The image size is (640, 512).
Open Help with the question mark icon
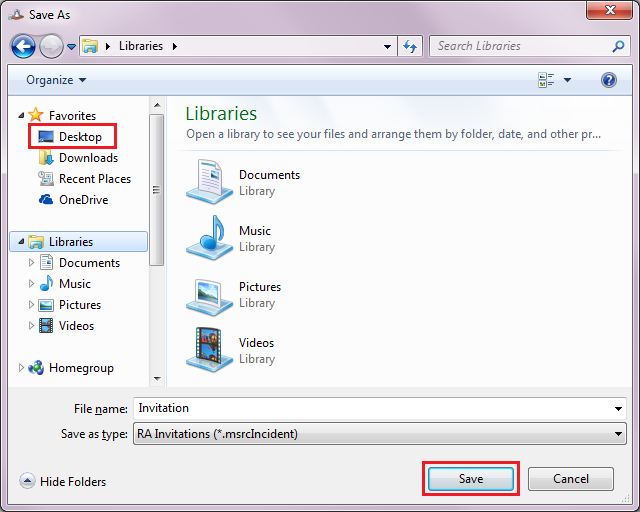pyautogui.click(x=609, y=80)
